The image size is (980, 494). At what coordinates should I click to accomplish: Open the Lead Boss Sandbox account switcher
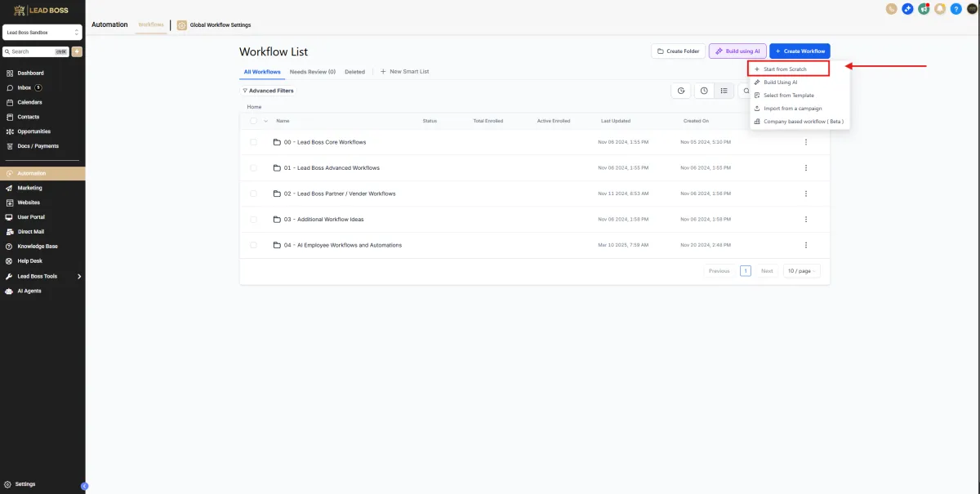pos(42,33)
